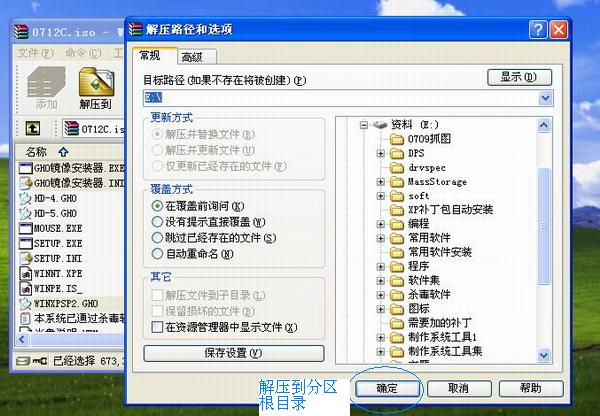Expand the 编程 folder tree node

(380, 225)
